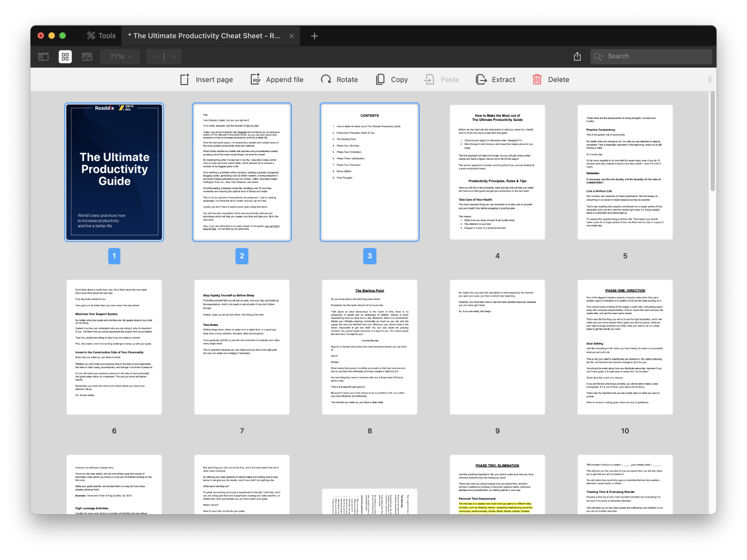Select page 10 Phase One thumbnail
The height and width of the screenshot is (560, 747).
625,347
